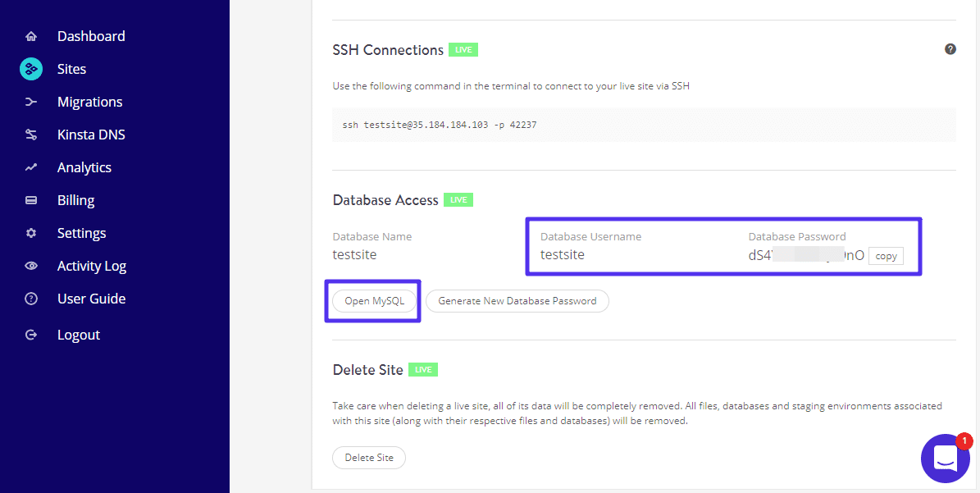Screen dimensions: 980x493
Task: Click Open MySQL
Action: point(373,301)
